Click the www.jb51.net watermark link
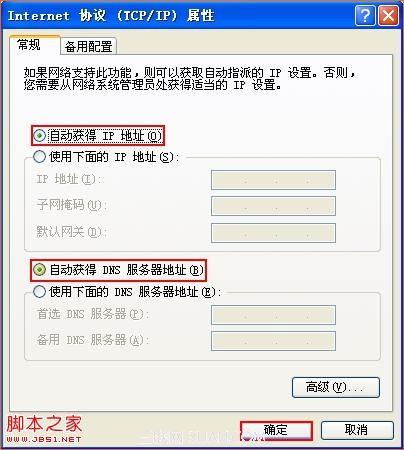This screenshot has height=450, width=404. click(44, 439)
